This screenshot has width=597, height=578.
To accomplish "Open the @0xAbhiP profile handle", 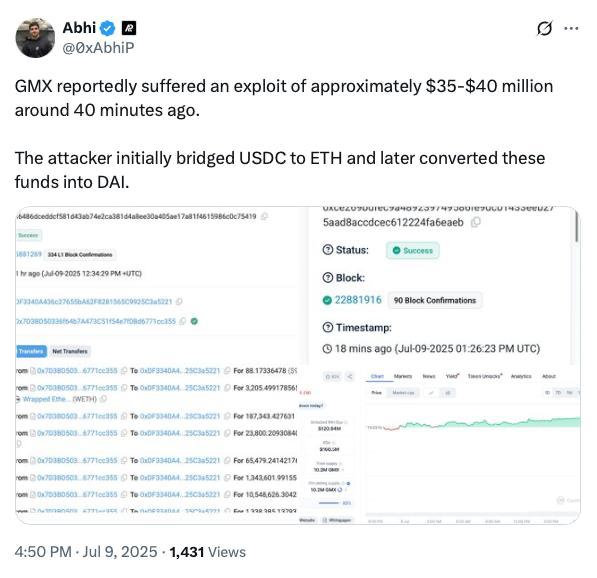I will 98,48.
